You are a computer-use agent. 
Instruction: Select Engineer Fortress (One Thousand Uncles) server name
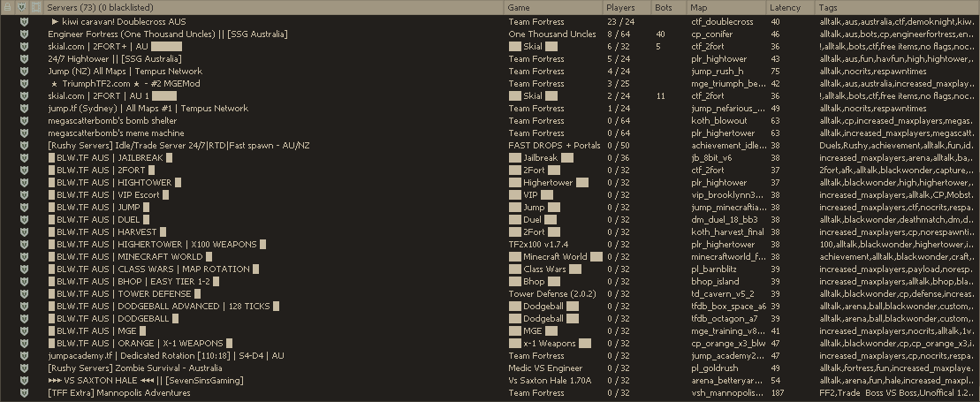click(x=168, y=34)
